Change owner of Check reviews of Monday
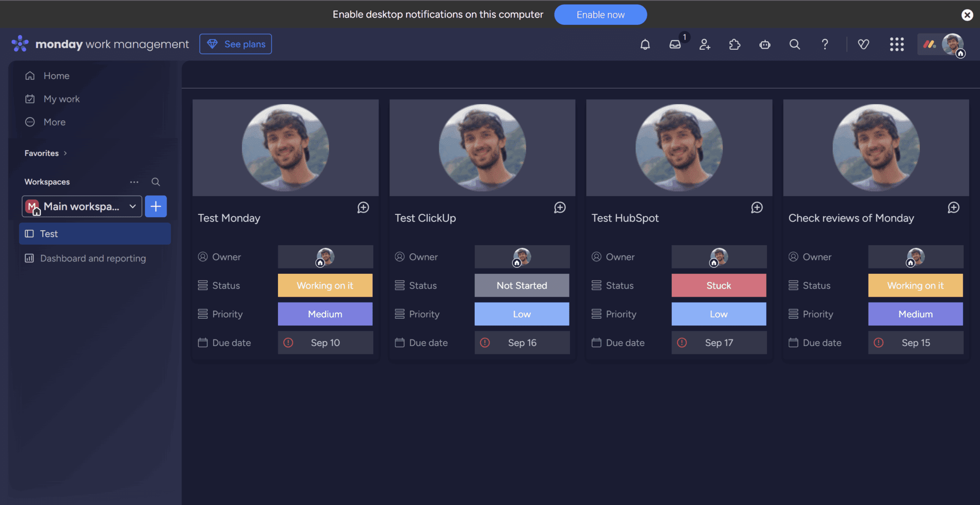 click(x=916, y=257)
